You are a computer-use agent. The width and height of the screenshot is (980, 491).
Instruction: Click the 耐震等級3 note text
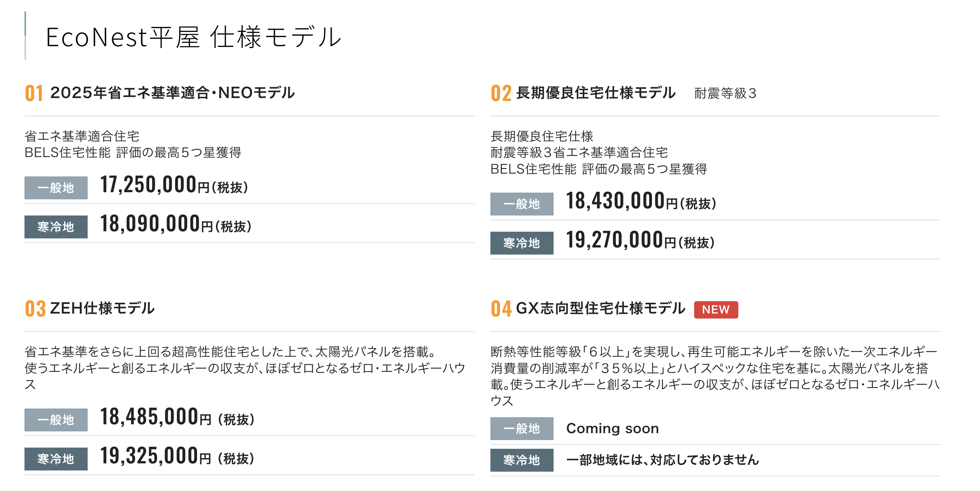point(725,94)
